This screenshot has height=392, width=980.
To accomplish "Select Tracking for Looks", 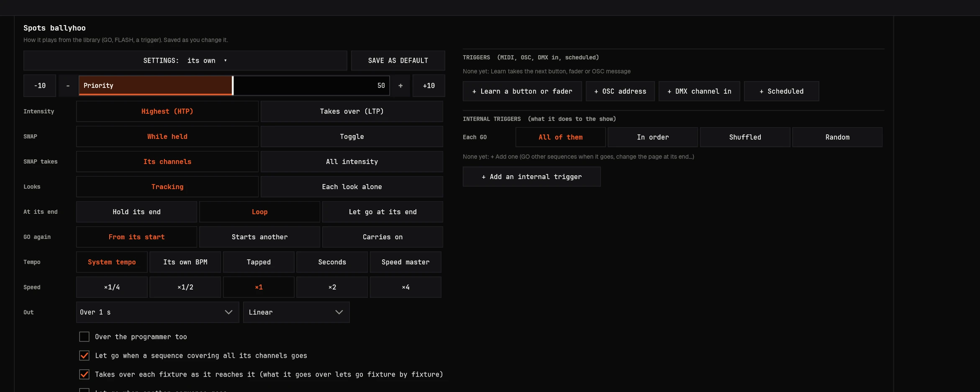I will [167, 187].
